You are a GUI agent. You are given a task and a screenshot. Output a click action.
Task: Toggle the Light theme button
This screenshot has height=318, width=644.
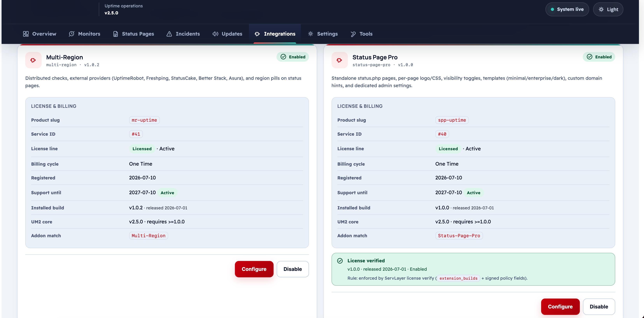[x=608, y=9]
